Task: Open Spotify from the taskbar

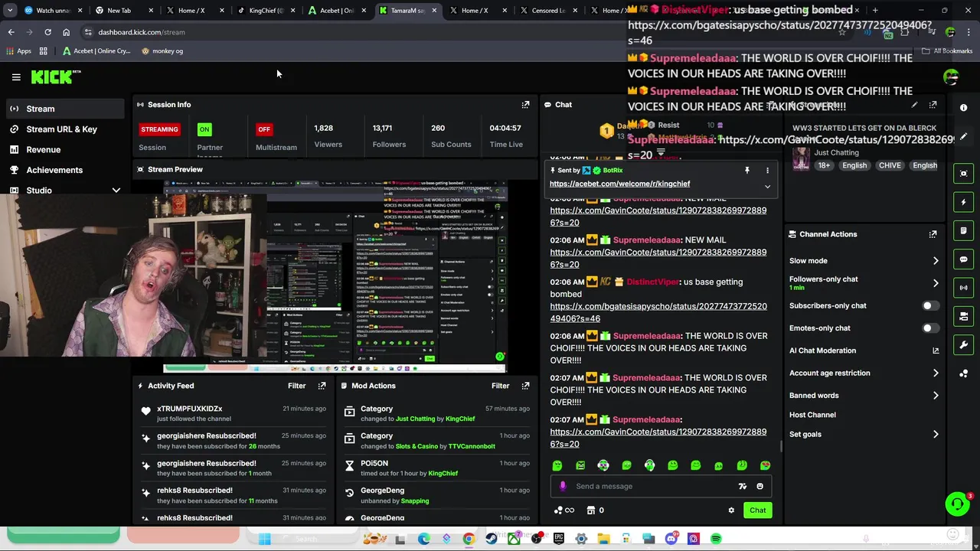Action: 716,539
